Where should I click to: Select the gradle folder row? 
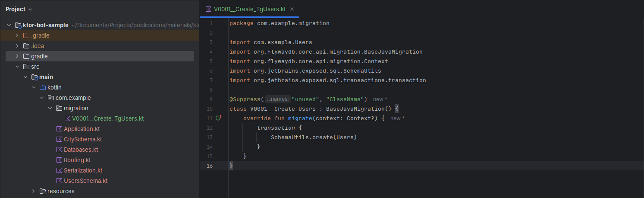tap(100, 56)
